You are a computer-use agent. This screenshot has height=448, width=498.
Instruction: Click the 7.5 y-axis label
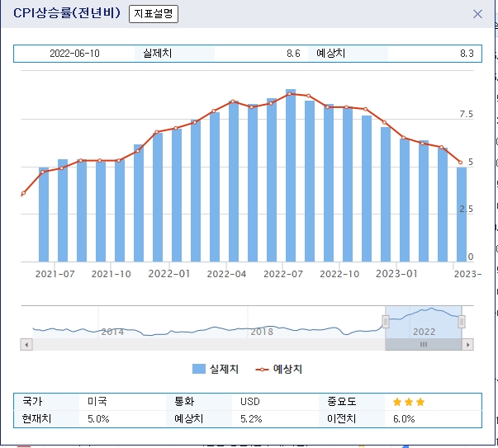click(466, 114)
